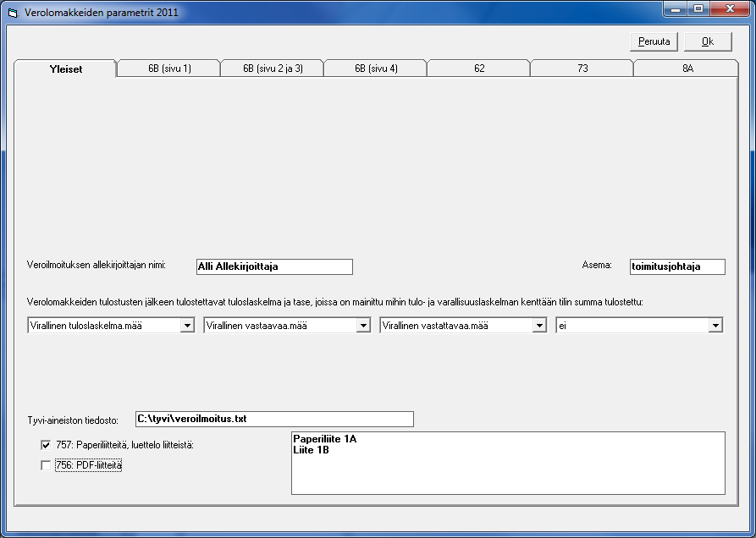Switch to the Yleiset tab
The height and width of the screenshot is (538, 756).
coord(65,69)
